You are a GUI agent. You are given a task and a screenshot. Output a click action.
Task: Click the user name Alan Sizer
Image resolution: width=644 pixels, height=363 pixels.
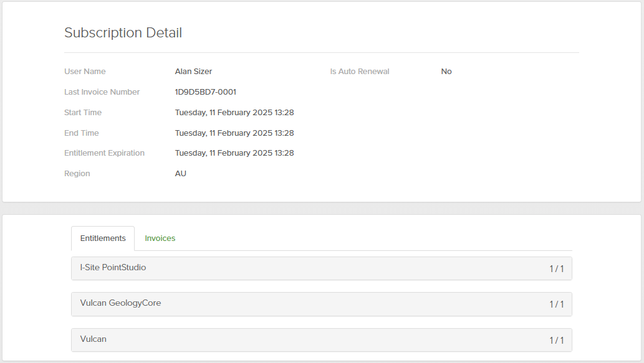(x=193, y=72)
